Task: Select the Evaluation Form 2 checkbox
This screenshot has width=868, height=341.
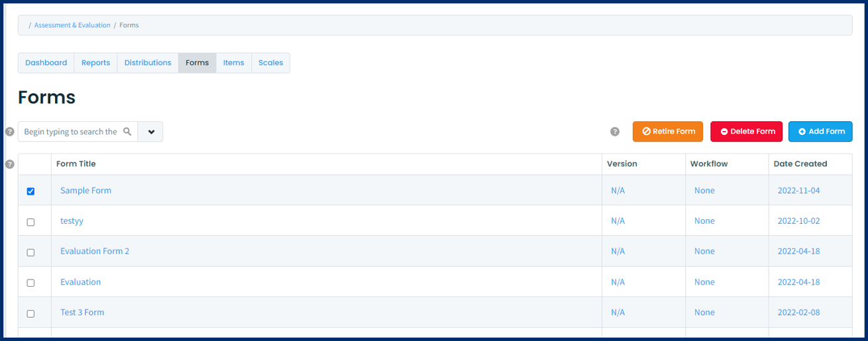Action: [x=30, y=252]
